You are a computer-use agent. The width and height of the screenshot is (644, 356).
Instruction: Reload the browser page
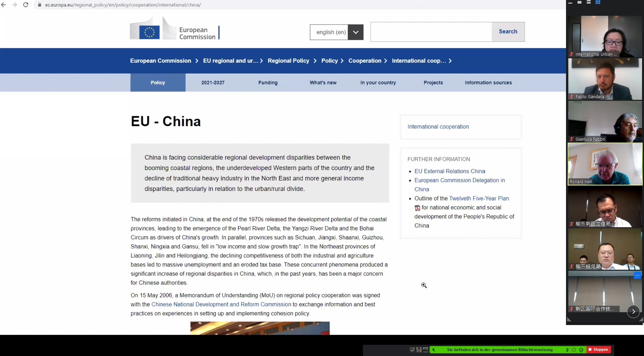point(26,5)
